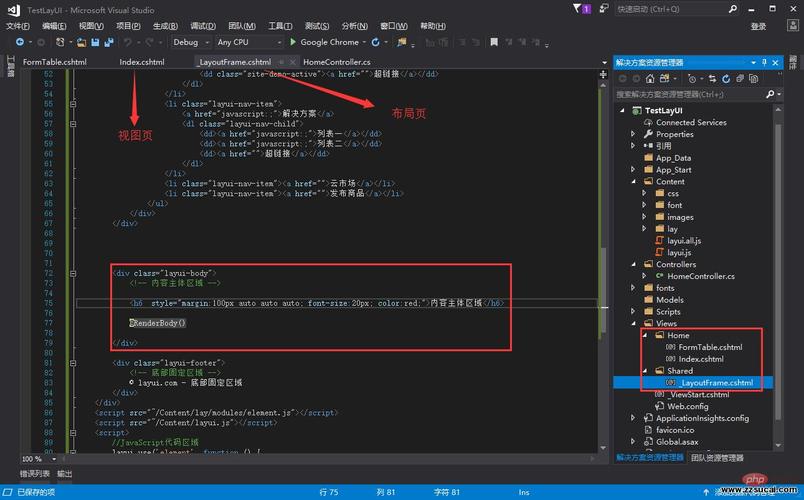
Task: Click the switch views icon in Solution Explorer
Action: [665, 78]
